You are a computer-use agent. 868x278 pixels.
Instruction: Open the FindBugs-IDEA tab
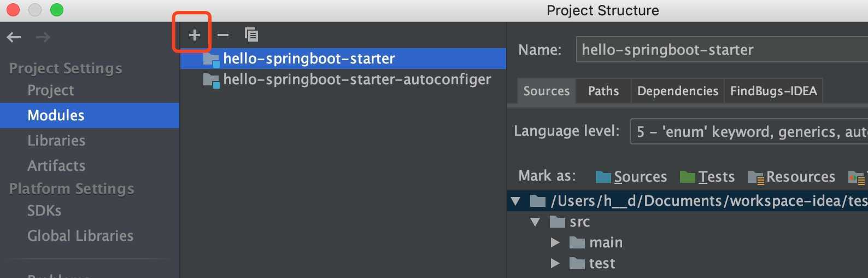[x=773, y=91]
